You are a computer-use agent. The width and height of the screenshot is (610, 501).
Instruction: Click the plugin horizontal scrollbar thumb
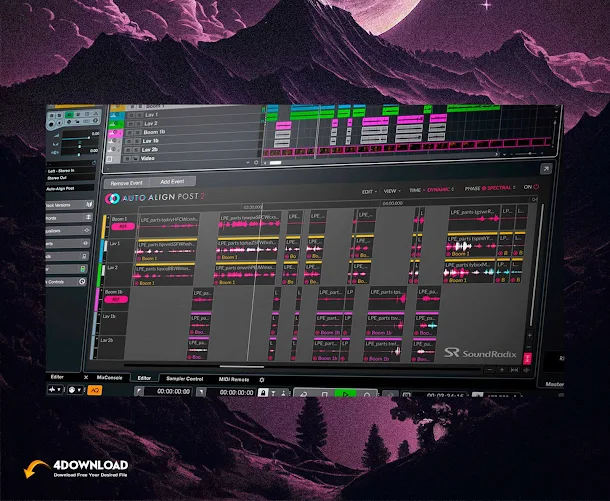[x=242, y=366]
